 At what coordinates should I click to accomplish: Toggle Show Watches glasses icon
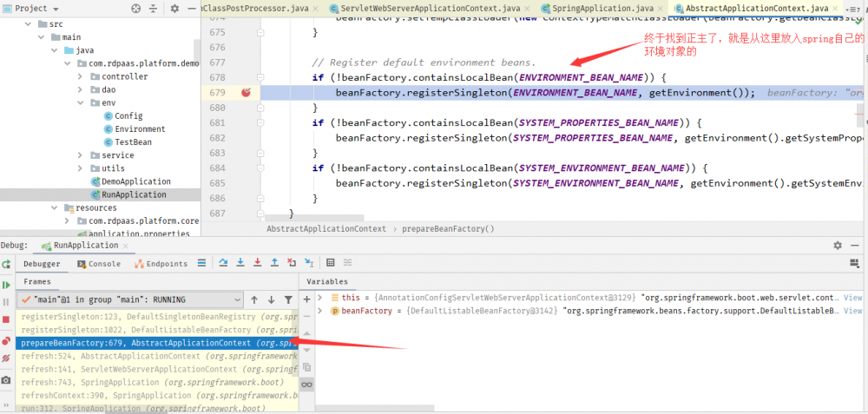tap(306, 384)
